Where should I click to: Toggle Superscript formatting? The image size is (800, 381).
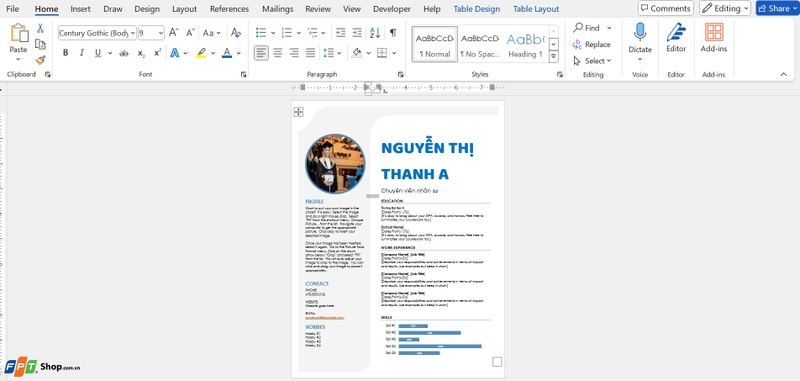[x=158, y=53]
